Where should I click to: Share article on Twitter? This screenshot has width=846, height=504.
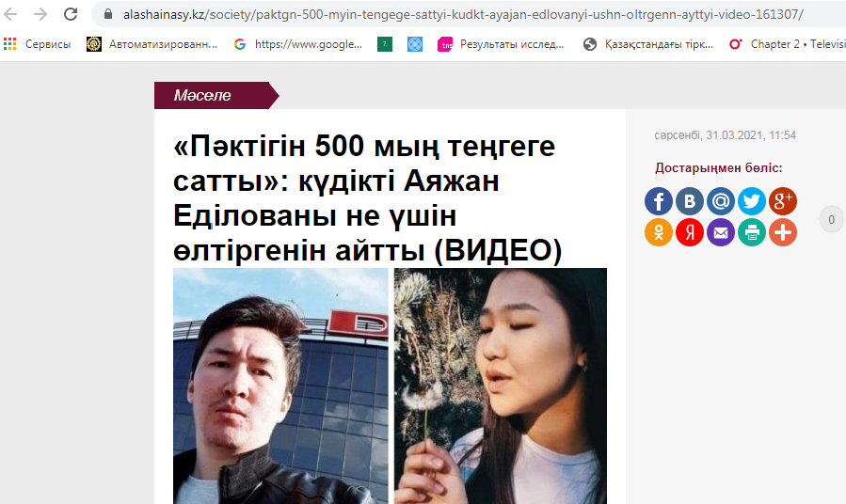click(752, 201)
